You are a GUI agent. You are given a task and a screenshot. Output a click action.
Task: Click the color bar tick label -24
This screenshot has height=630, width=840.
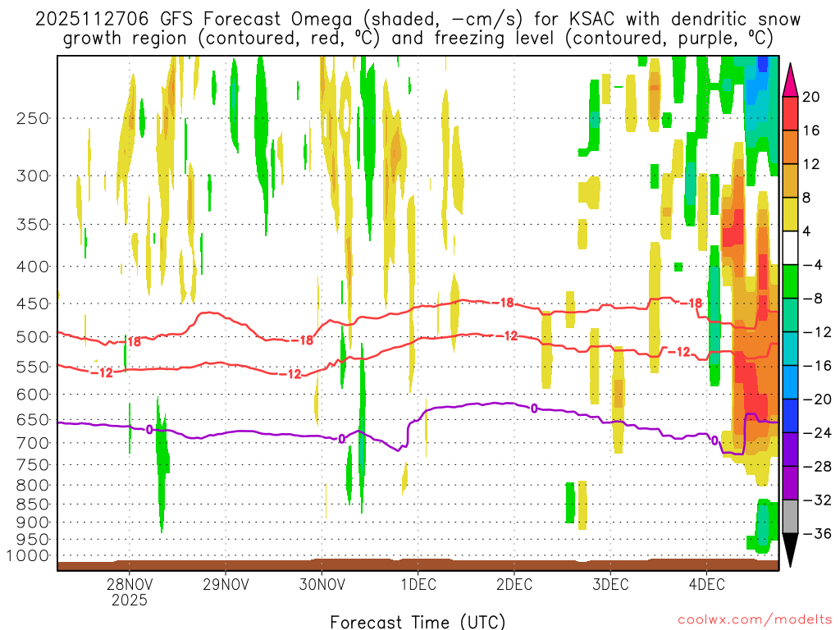tap(816, 433)
